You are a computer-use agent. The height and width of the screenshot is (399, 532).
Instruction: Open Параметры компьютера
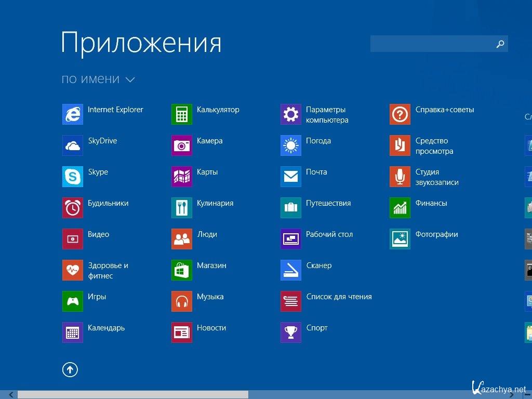coord(290,114)
